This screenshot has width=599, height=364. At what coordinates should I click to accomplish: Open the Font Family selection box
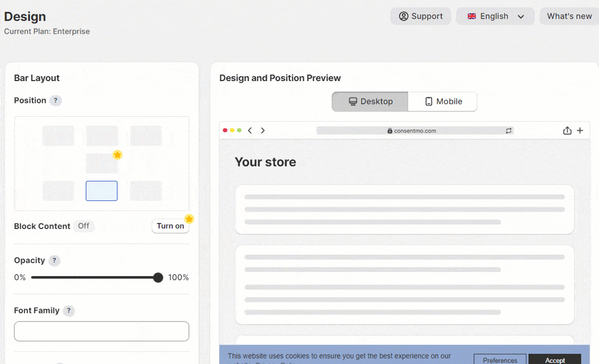[x=101, y=331]
